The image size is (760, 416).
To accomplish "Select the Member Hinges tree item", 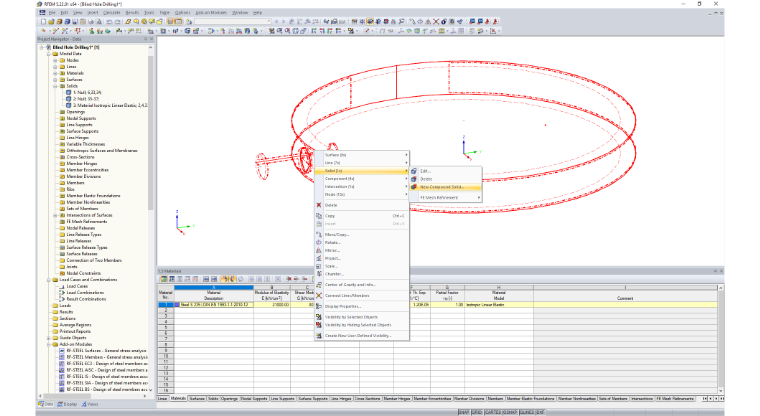I will [82, 164].
